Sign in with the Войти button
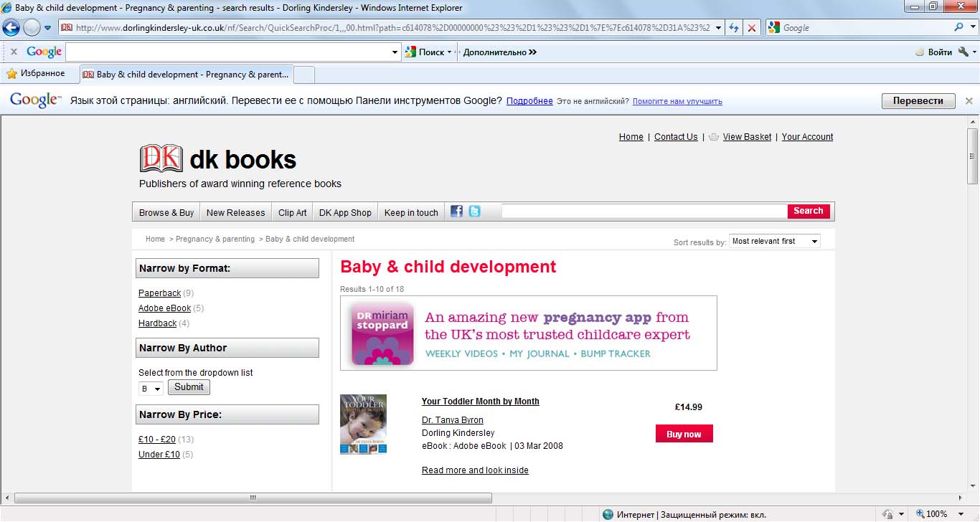 [x=933, y=52]
